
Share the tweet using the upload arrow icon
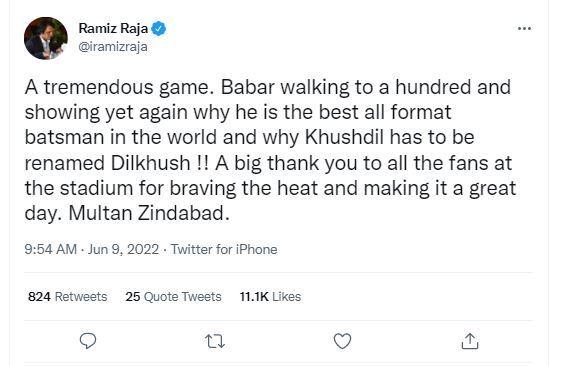point(470,341)
